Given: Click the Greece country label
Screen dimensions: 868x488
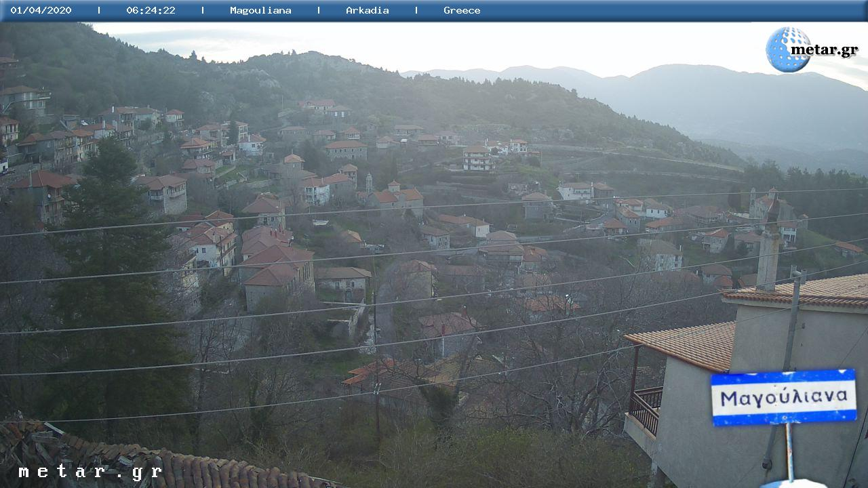Looking at the screenshot, I should (x=462, y=10).
